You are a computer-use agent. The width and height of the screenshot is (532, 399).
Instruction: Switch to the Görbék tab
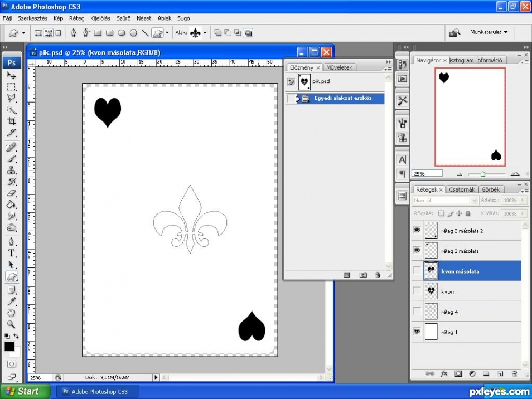(x=491, y=189)
